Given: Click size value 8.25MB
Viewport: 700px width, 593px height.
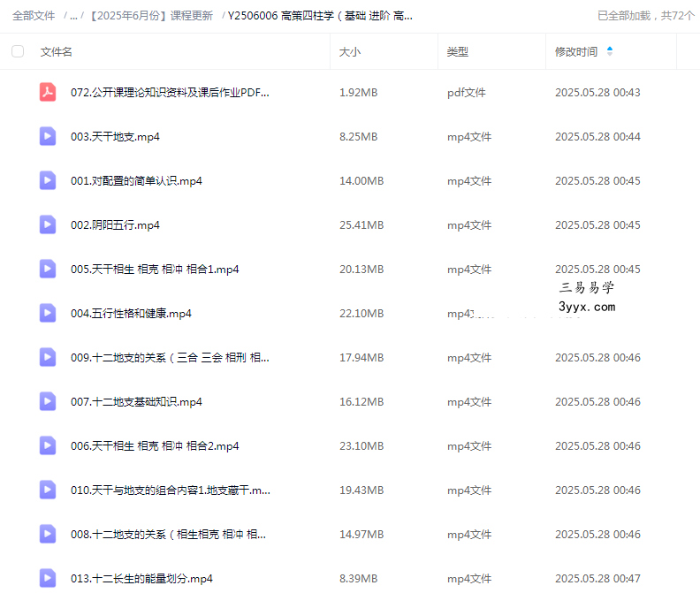Looking at the screenshot, I should 359,137.
